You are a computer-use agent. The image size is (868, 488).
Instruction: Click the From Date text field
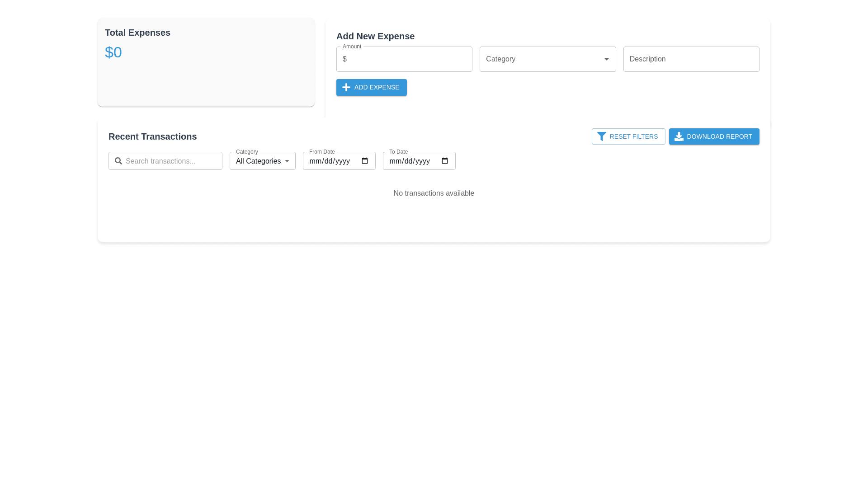coord(330,161)
